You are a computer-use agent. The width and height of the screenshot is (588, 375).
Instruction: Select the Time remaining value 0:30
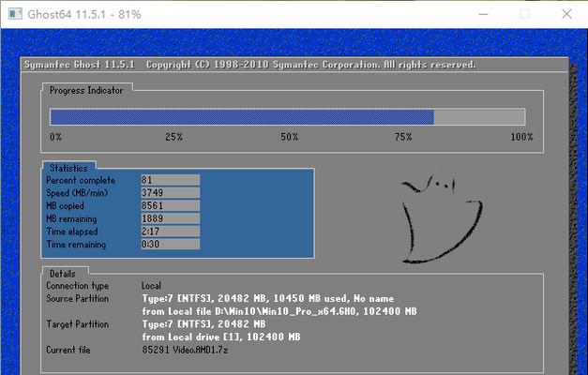point(171,244)
